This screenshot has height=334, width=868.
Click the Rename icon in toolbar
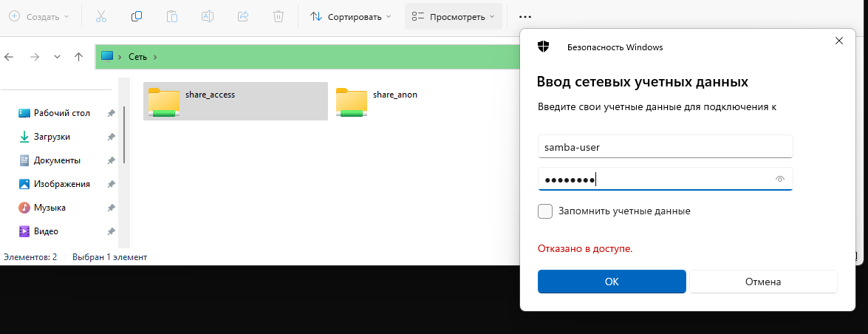point(208,16)
